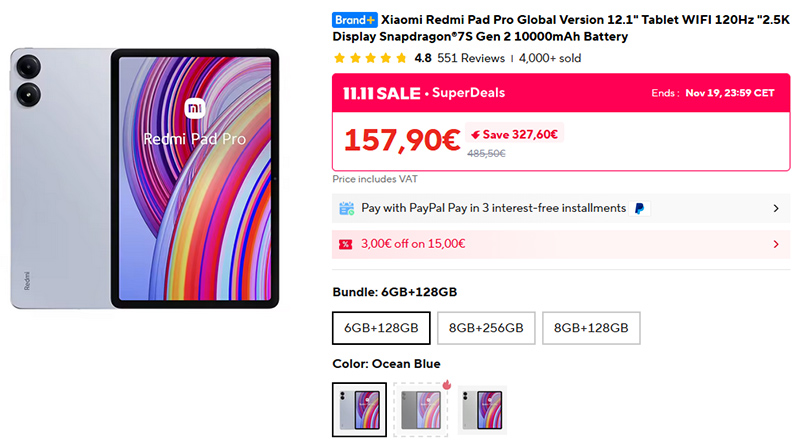Expand the PayPal installments details arrow
The height and width of the screenshot is (446, 800).
click(x=776, y=209)
